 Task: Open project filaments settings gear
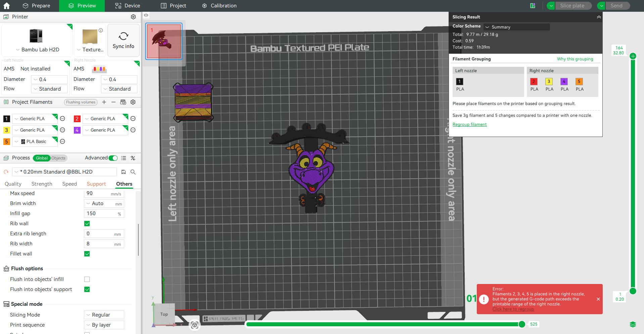coord(133,102)
